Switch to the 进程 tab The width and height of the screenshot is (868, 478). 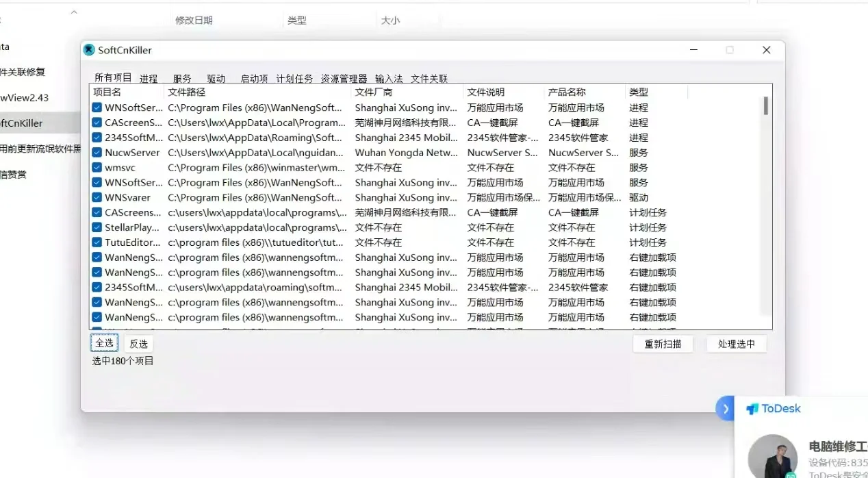tap(149, 78)
